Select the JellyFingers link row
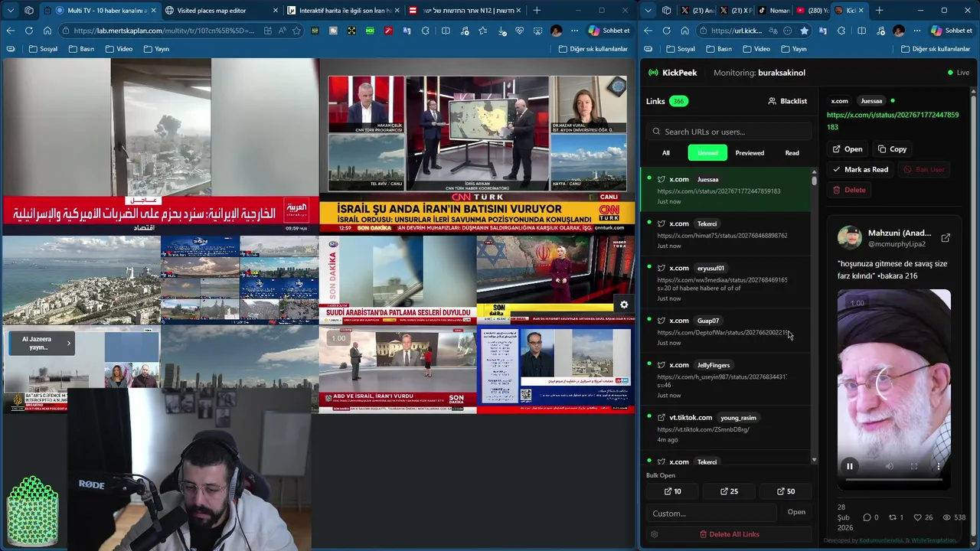Screen dimensions: 980x551 pos(726,380)
